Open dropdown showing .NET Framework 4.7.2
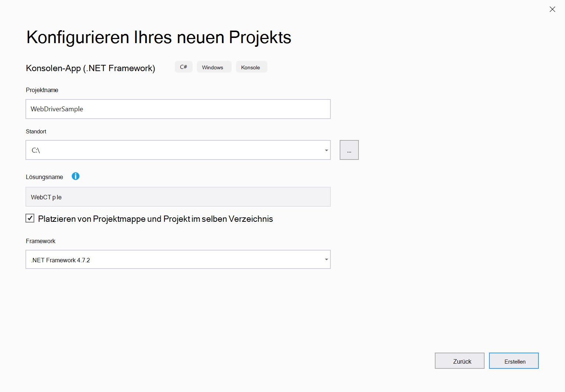The height and width of the screenshot is (392, 565). [x=326, y=259]
